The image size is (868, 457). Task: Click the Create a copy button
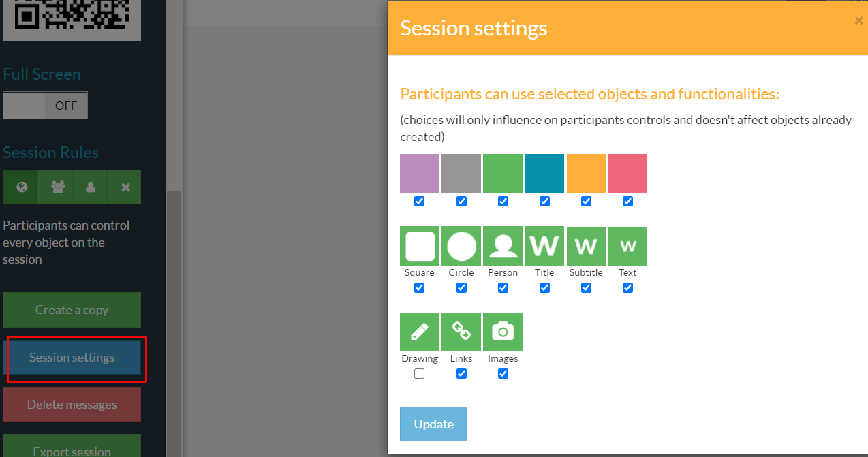72,310
